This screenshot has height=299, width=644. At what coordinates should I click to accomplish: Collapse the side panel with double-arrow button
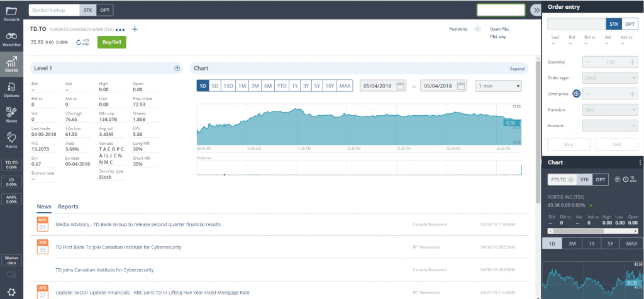point(535,10)
